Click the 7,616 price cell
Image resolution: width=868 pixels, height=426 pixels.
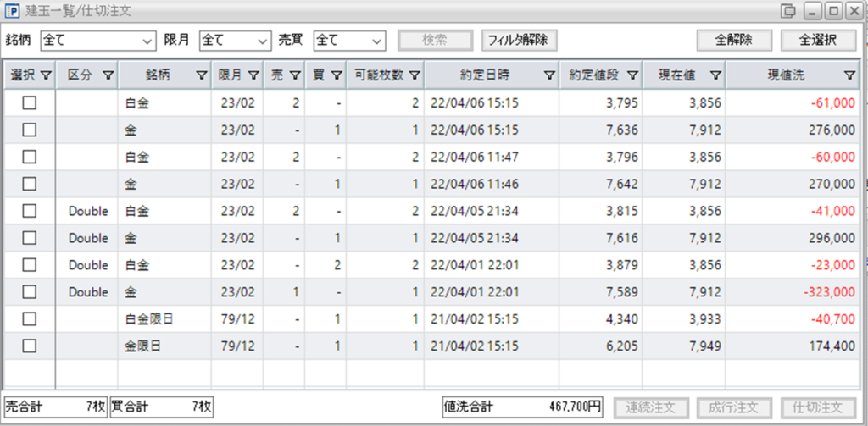click(601, 238)
